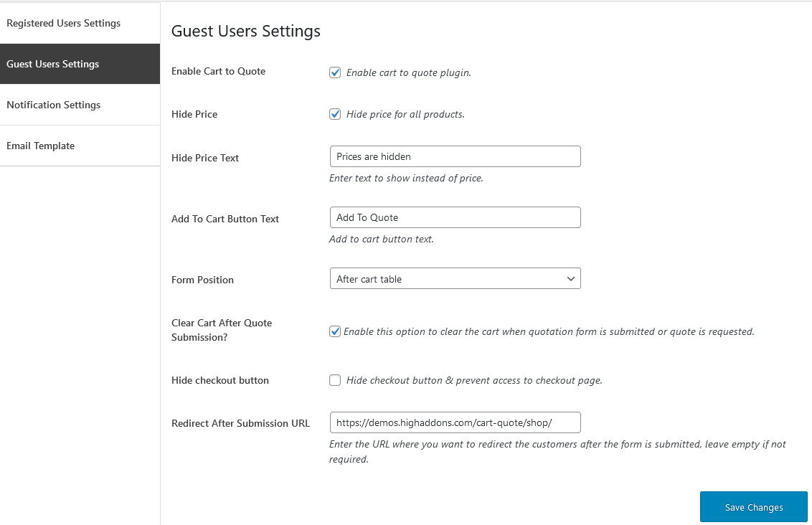
Task: Uncheck Hide price for all products
Action: (x=335, y=114)
